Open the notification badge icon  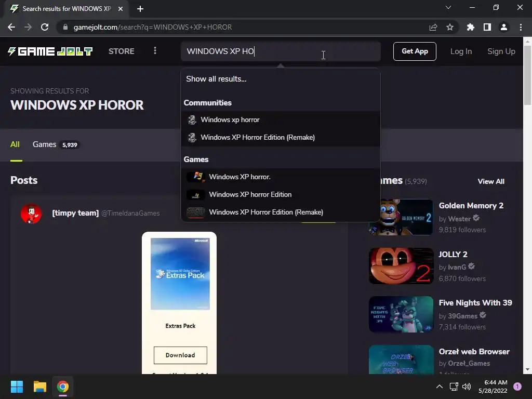coord(517,387)
